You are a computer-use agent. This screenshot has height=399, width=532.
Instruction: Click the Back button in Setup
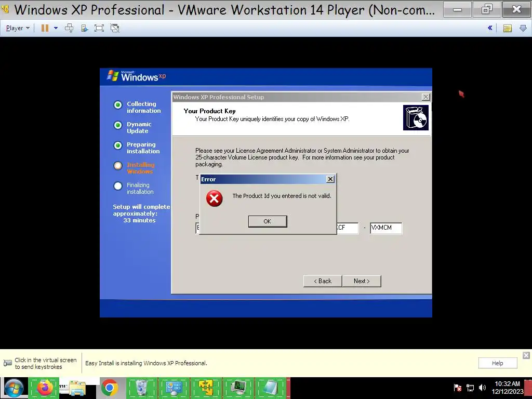(322, 281)
